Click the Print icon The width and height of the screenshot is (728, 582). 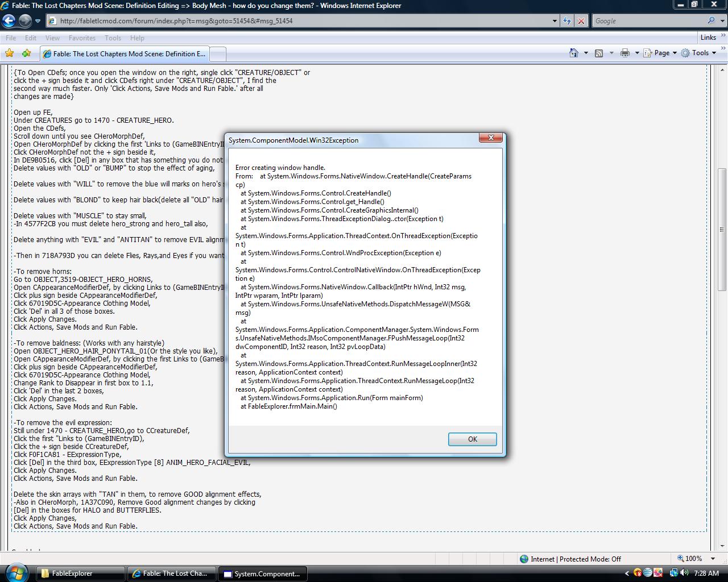(625, 53)
